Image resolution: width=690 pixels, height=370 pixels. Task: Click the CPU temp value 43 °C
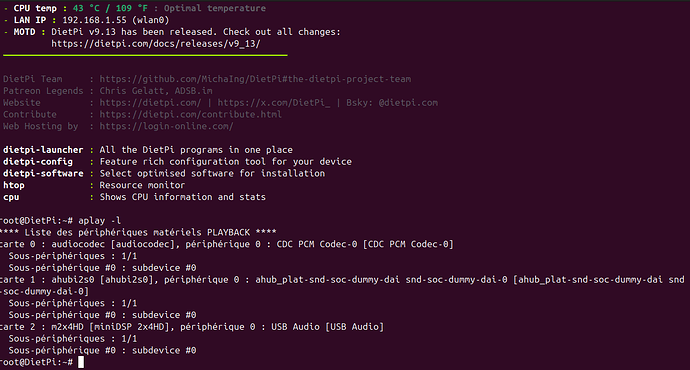(x=86, y=8)
